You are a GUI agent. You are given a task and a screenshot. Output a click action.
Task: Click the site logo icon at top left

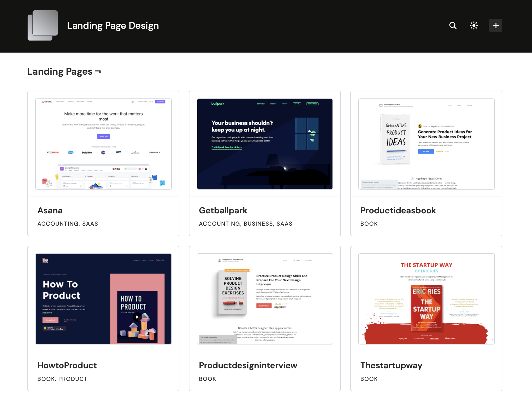[x=42, y=25]
